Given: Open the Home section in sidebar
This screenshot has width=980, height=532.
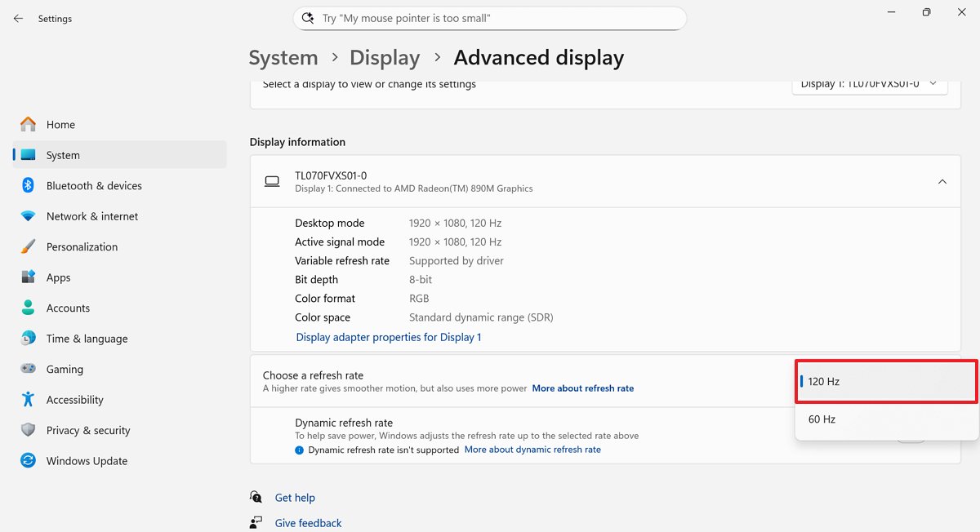Looking at the screenshot, I should click(x=62, y=124).
